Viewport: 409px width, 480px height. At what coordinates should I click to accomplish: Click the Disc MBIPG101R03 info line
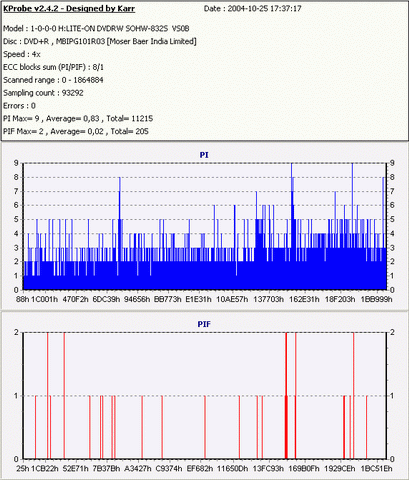pos(100,42)
